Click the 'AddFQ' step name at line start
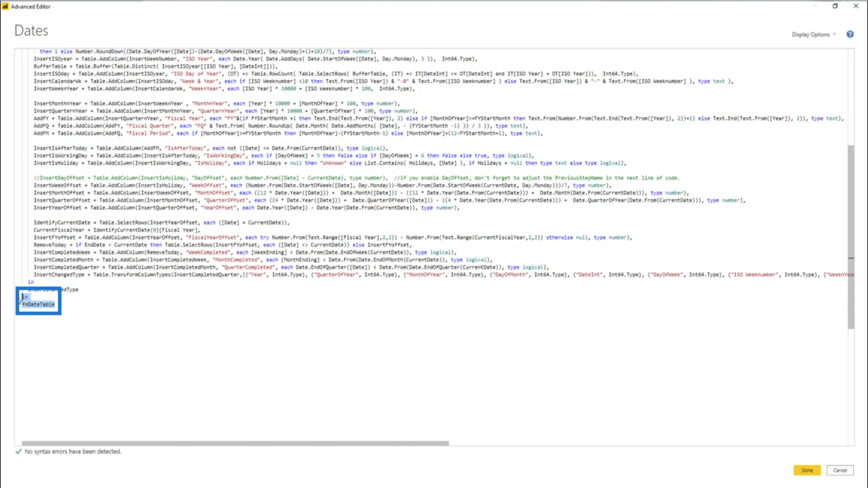868x488 pixels. [41, 125]
